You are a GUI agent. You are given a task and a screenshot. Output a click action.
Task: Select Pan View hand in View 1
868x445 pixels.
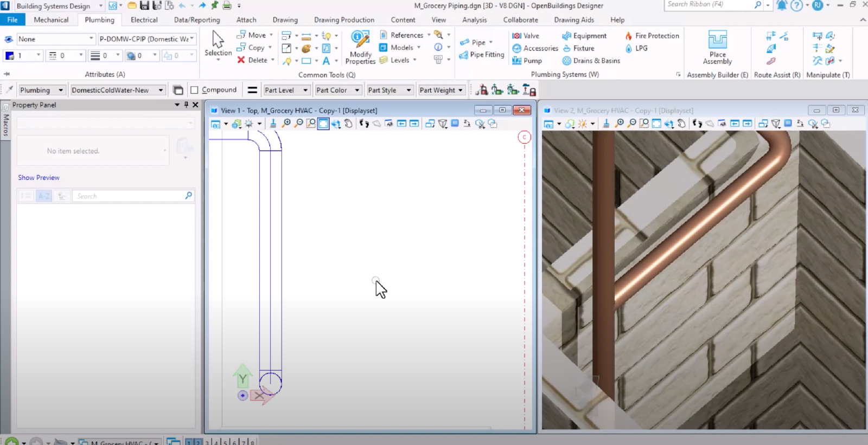tap(348, 124)
